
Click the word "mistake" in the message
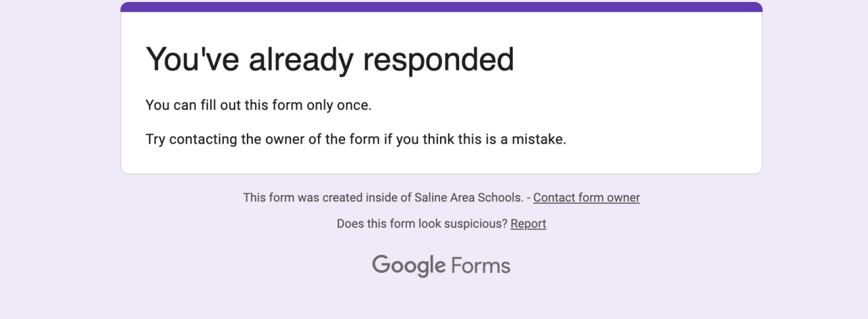click(x=540, y=140)
